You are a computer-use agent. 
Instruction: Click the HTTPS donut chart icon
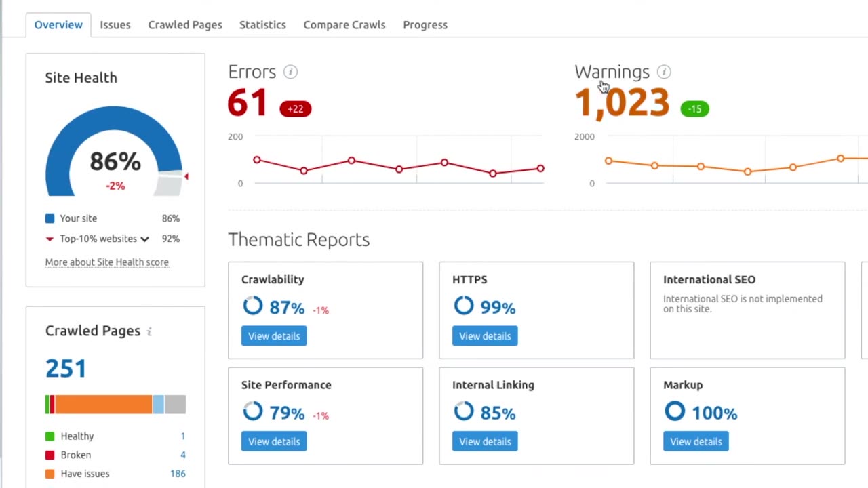pos(464,306)
